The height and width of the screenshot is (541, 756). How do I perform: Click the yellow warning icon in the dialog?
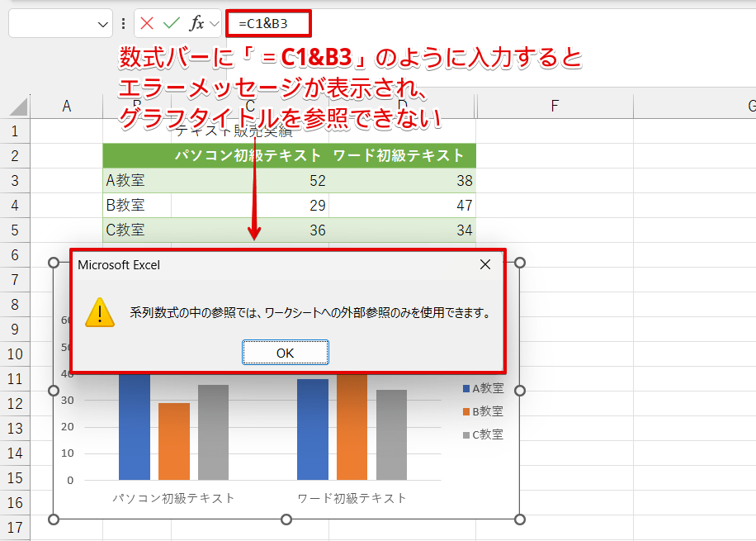click(100, 313)
